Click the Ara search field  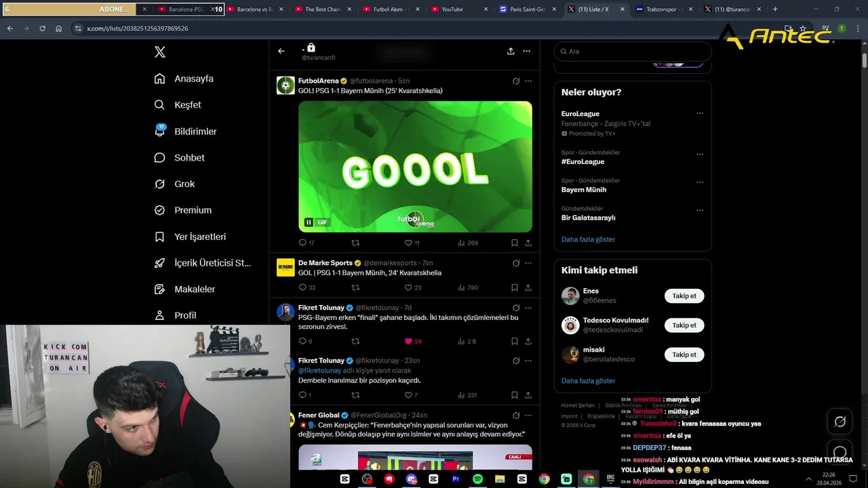point(633,52)
